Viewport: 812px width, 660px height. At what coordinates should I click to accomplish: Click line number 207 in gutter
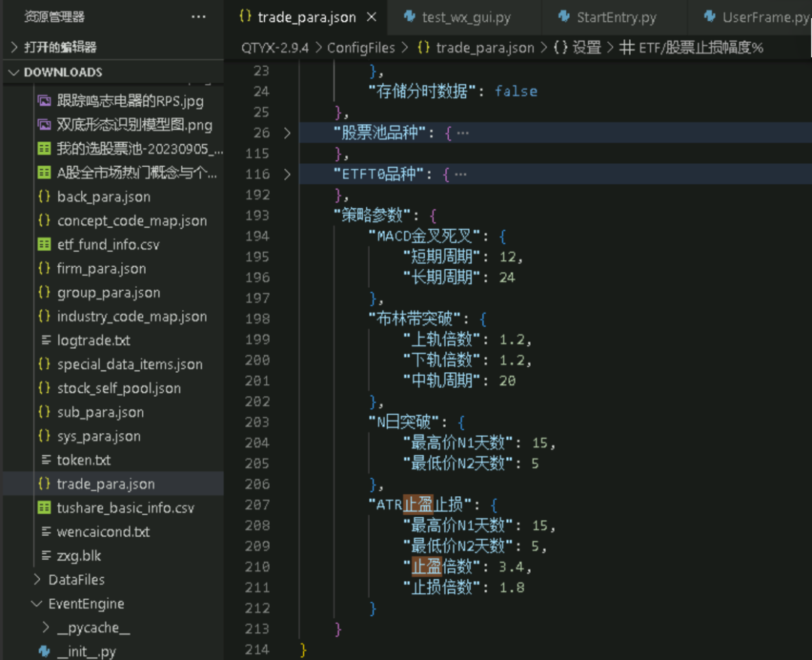tap(257, 504)
